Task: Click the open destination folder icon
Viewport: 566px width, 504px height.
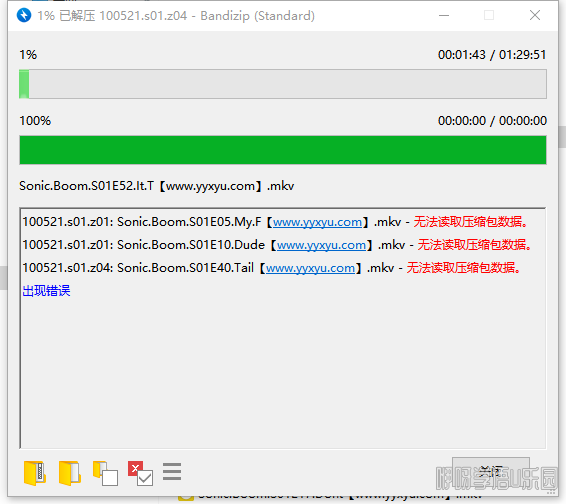Action: coord(70,473)
